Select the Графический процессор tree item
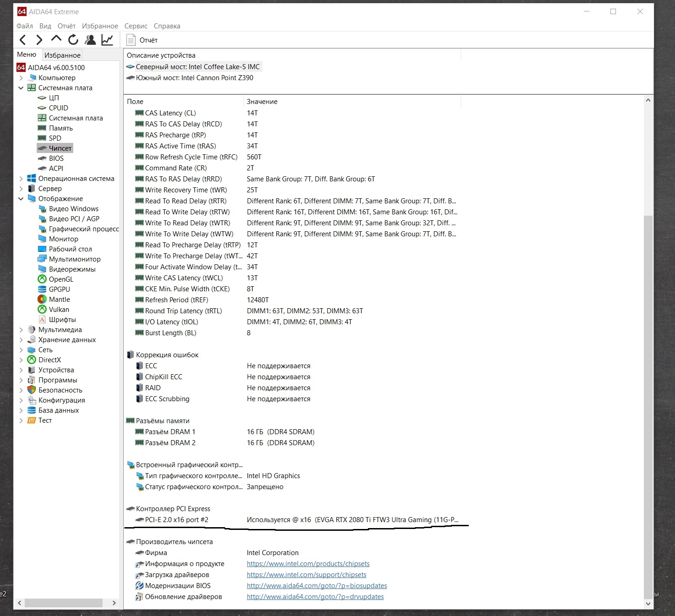The width and height of the screenshot is (675, 616). [x=78, y=229]
